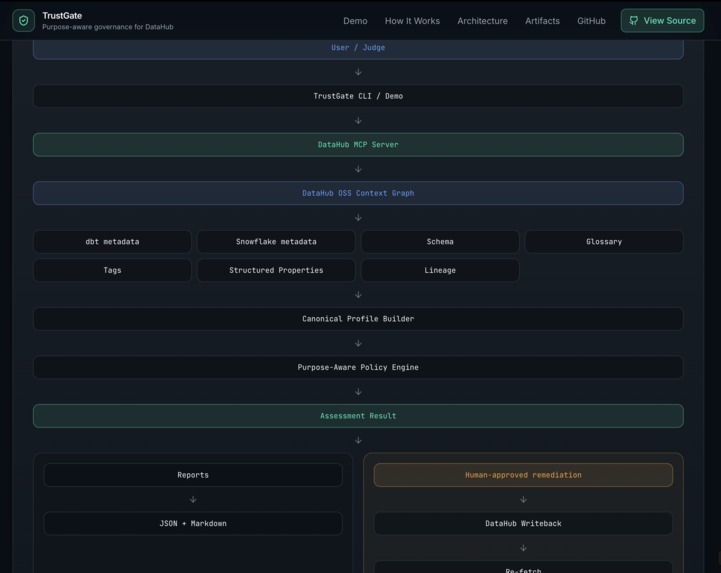Click the View Source button

point(662,21)
